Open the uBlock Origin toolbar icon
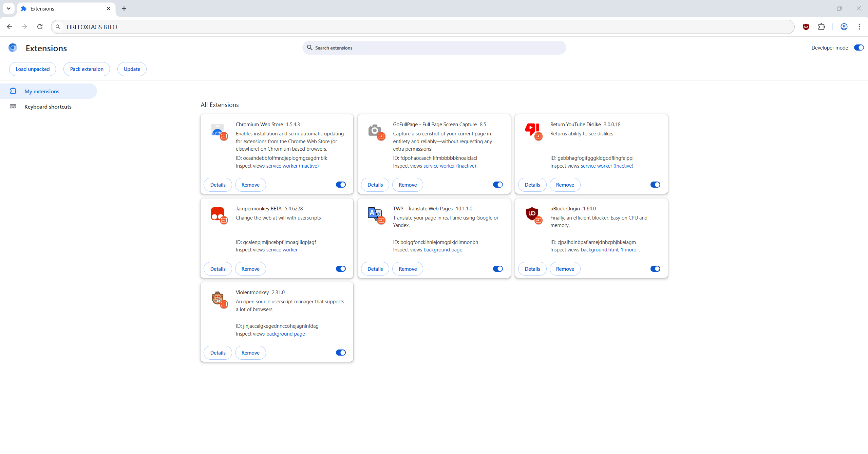 pyautogui.click(x=806, y=27)
